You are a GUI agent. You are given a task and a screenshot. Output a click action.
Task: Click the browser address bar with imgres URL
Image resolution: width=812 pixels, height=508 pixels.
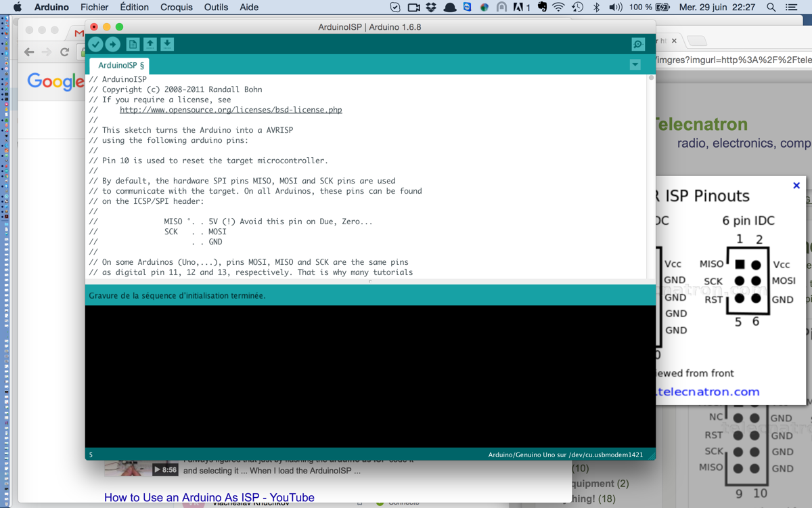[734, 60]
